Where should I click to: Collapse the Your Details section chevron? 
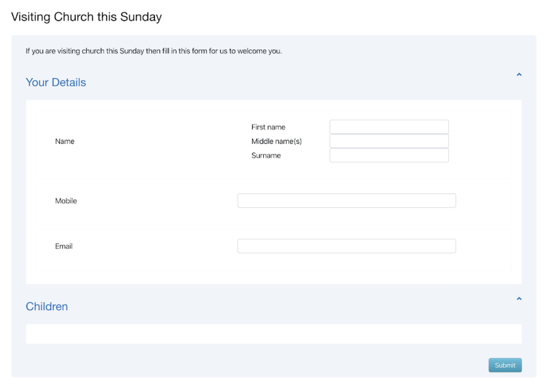(519, 75)
